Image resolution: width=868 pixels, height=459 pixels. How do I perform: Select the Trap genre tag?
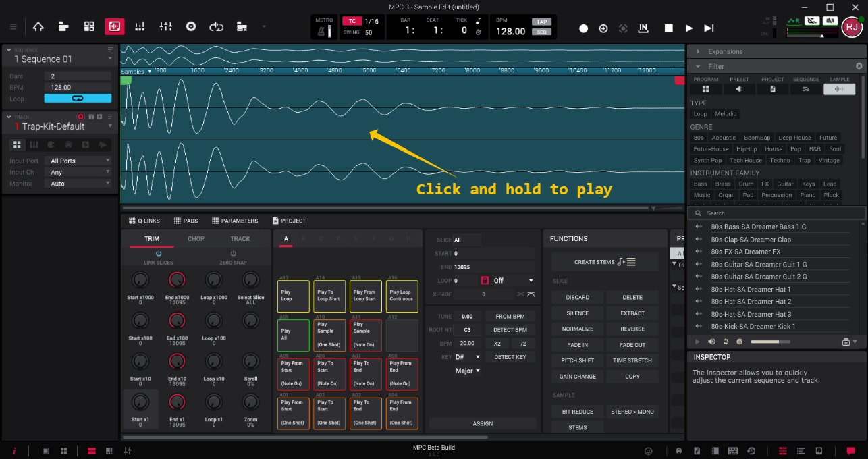(x=805, y=160)
